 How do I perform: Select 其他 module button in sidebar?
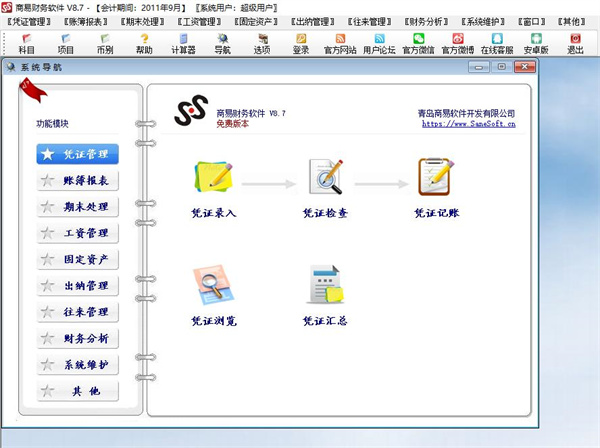(77, 391)
